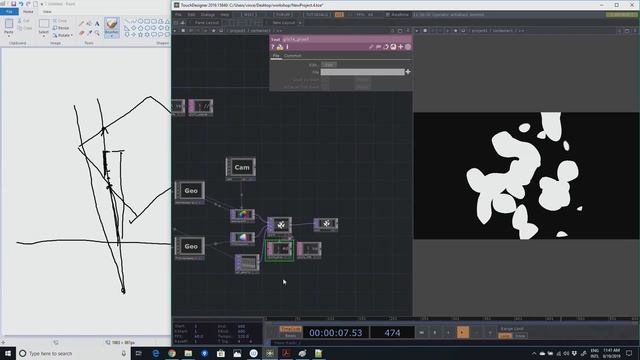This screenshot has height=360, width=640.
Task: Click Resize in Paint ribbon
Action: [61, 28]
